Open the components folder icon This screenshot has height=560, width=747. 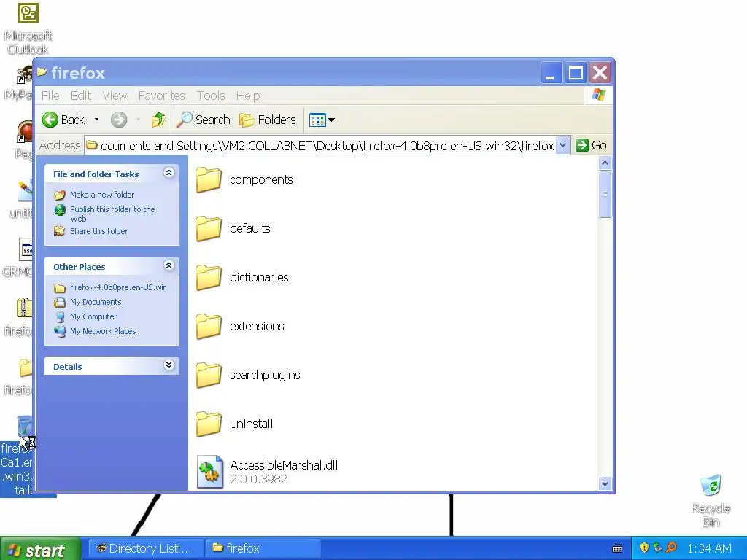click(x=209, y=179)
